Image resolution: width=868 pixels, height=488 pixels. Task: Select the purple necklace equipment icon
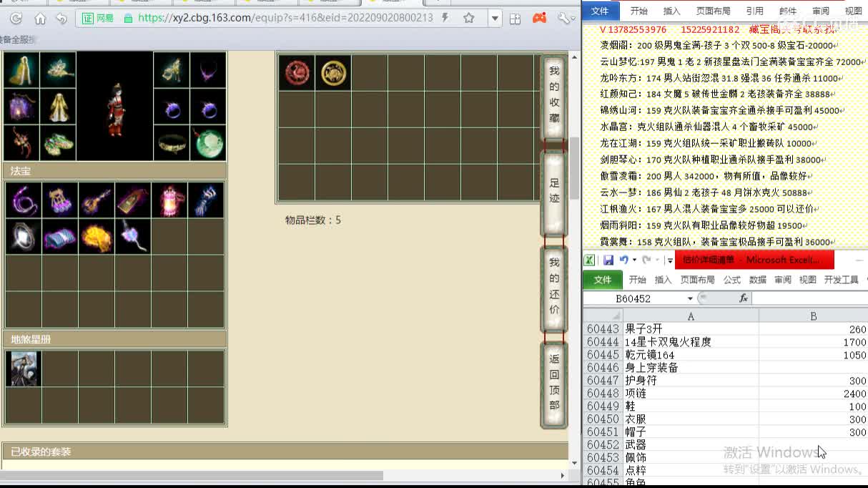tap(208, 69)
